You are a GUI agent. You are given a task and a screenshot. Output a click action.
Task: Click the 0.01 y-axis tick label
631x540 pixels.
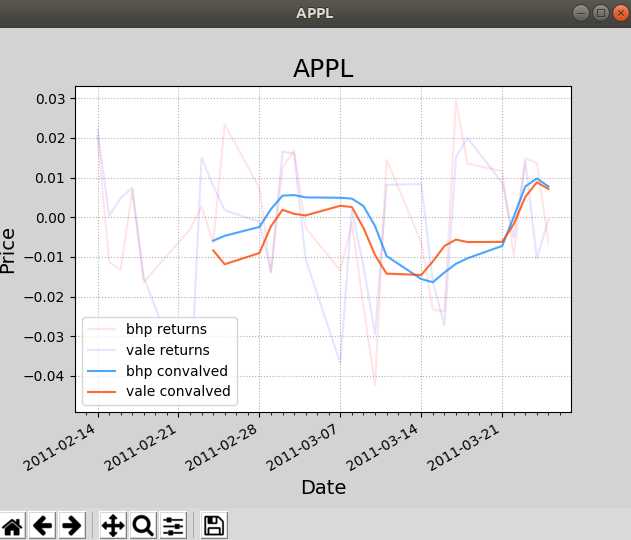pyautogui.click(x=51, y=178)
